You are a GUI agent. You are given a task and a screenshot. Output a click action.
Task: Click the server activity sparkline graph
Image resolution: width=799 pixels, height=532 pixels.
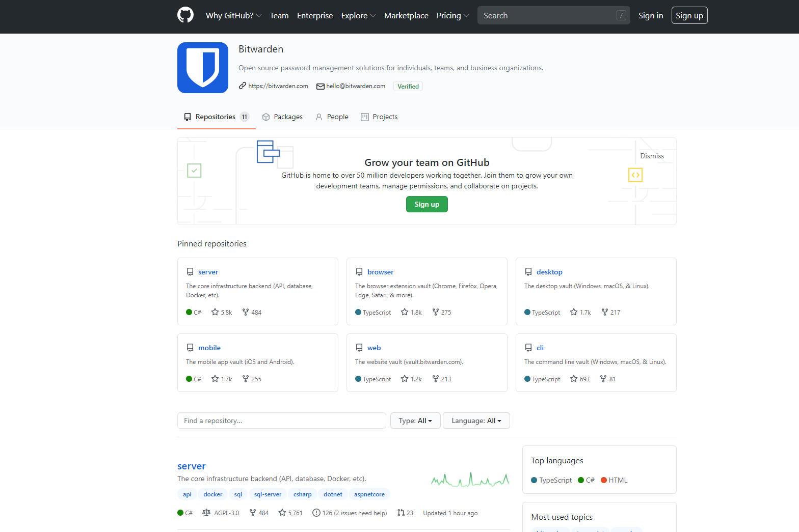coord(470,480)
